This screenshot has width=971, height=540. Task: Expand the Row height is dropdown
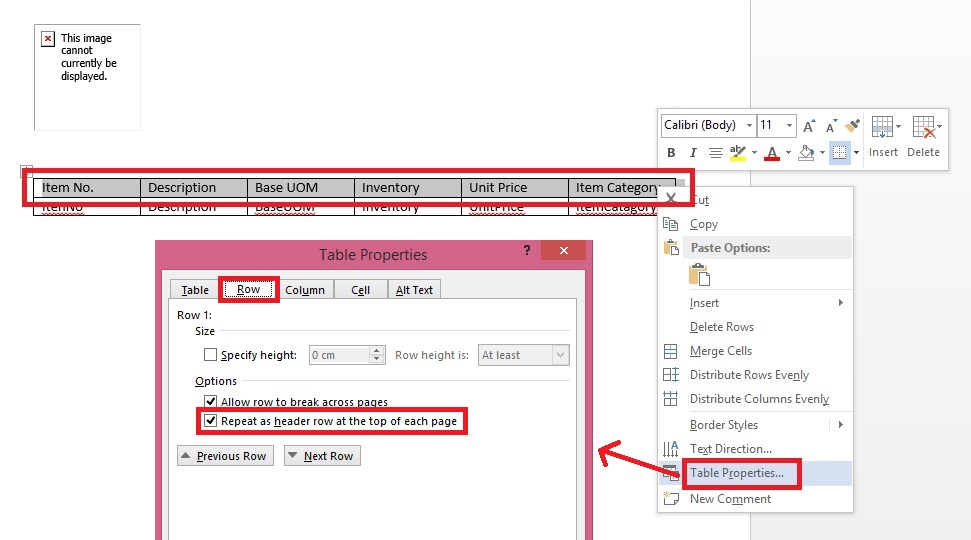(560, 355)
